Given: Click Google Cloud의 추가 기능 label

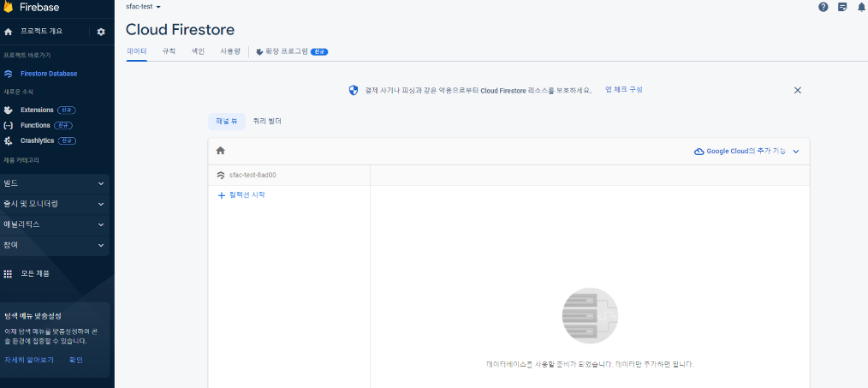Looking at the screenshot, I should (x=746, y=152).
